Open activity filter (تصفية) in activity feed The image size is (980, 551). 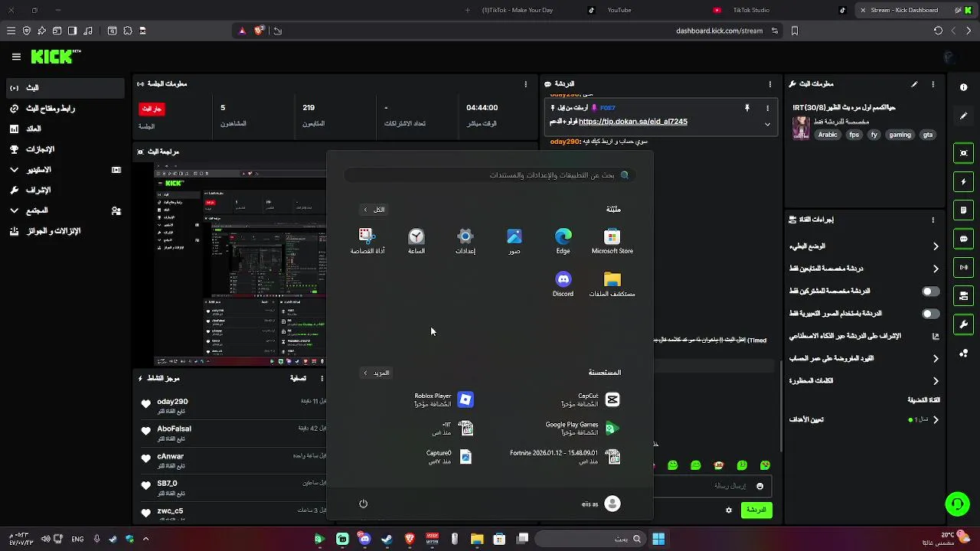click(298, 378)
